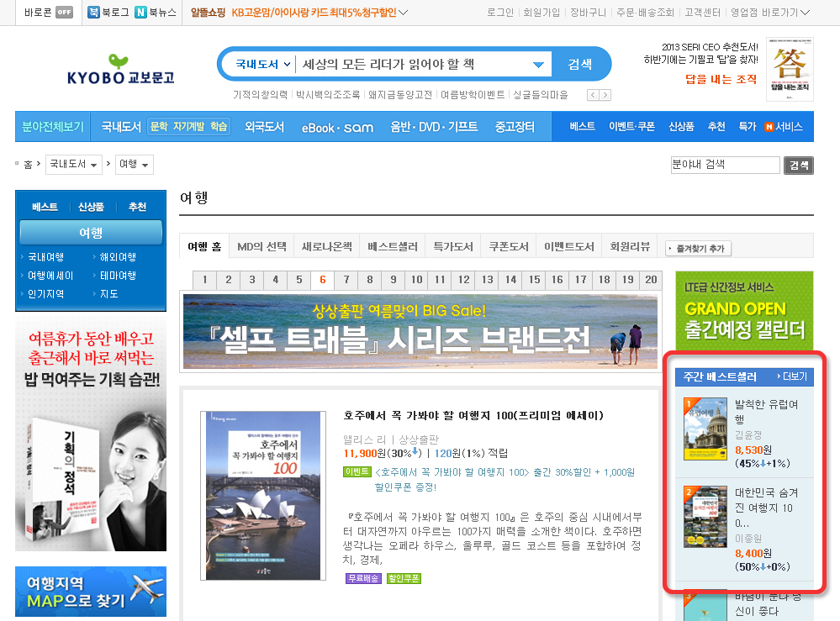The width and height of the screenshot is (840, 621).
Task: Open the N 서비스 menu item
Action: (x=784, y=126)
